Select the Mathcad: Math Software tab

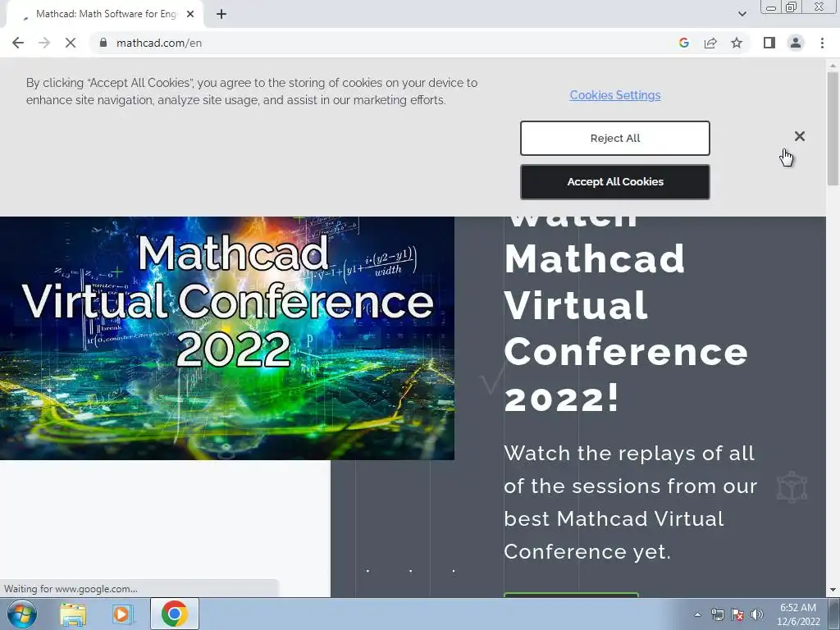[x=104, y=15]
